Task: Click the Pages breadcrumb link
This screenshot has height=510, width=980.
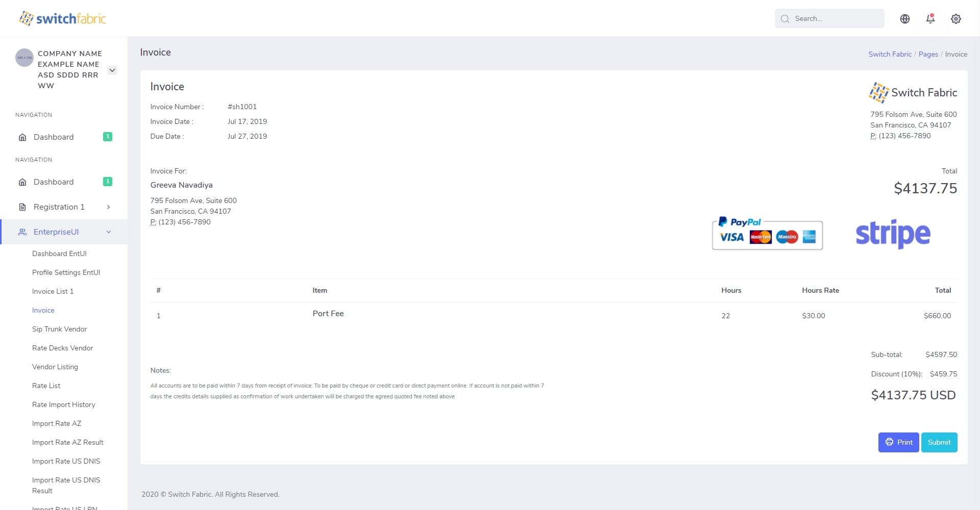Action: [928, 55]
